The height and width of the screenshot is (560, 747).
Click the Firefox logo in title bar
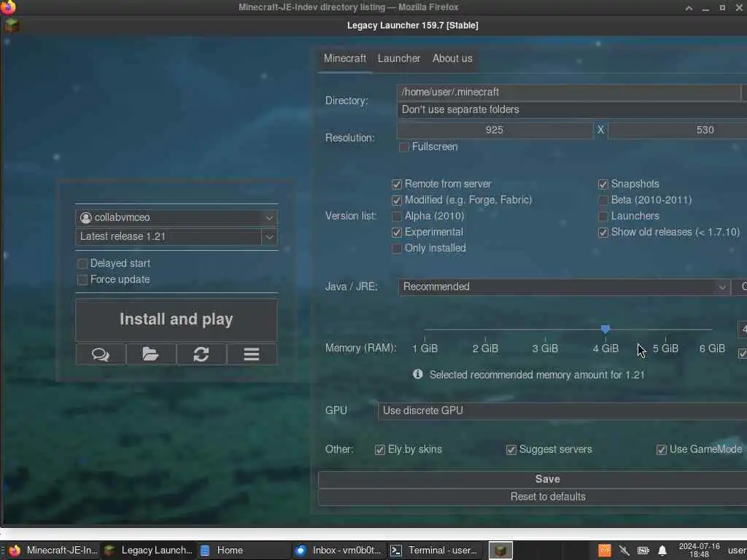pos(8,7)
